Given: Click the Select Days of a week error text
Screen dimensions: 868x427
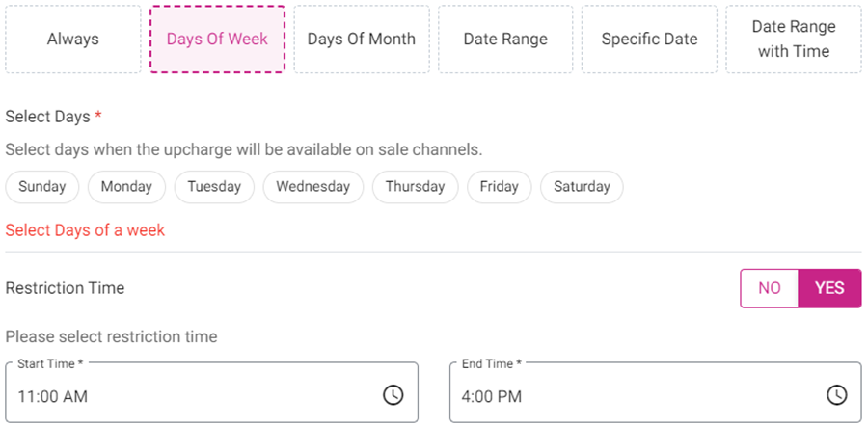Looking at the screenshot, I should pyautogui.click(x=85, y=230).
